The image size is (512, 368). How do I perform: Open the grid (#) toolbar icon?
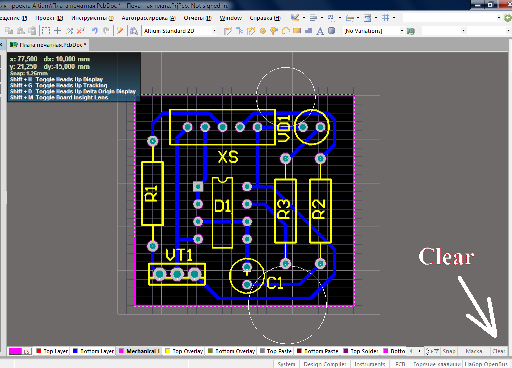385,18
